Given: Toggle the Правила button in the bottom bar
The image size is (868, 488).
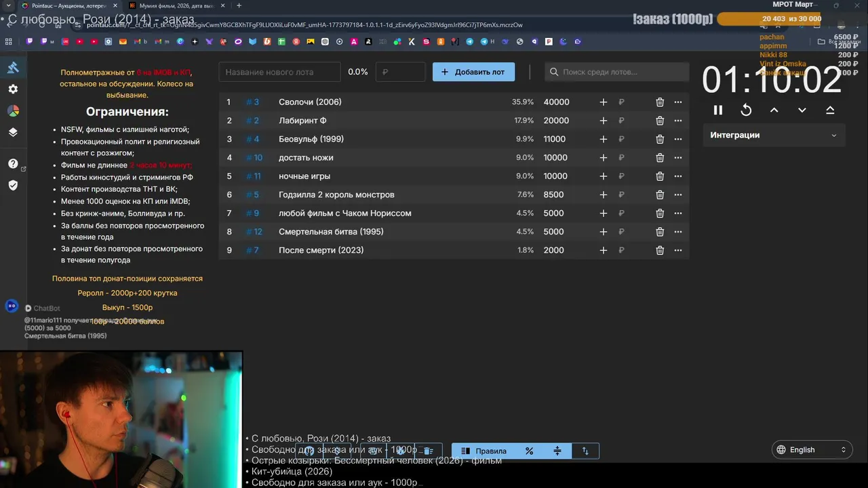Looking at the screenshot, I should coord(484,451).
